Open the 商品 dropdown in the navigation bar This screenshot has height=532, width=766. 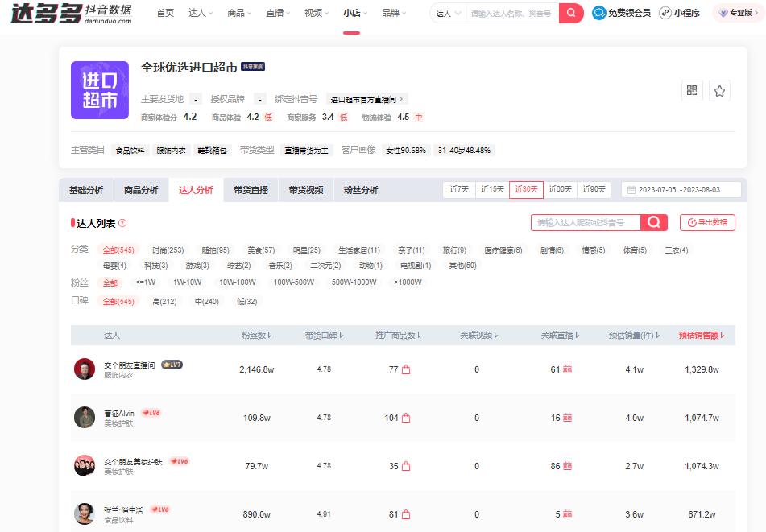238,14
